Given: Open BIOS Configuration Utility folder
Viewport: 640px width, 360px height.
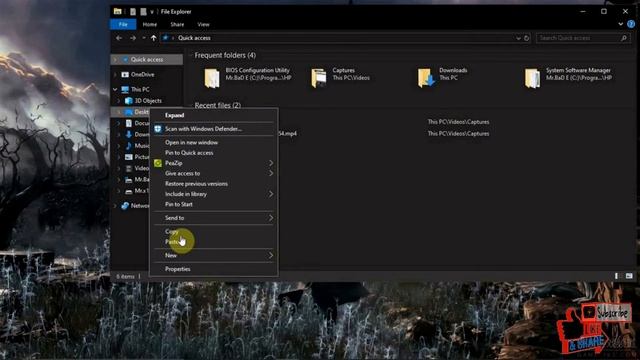Looking at the screenshot, I should tap(248, 78).
